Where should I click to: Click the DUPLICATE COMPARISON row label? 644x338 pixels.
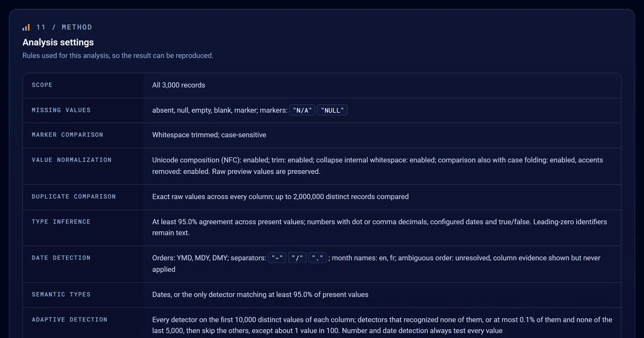pyautogui.click(x=73, y=196)
